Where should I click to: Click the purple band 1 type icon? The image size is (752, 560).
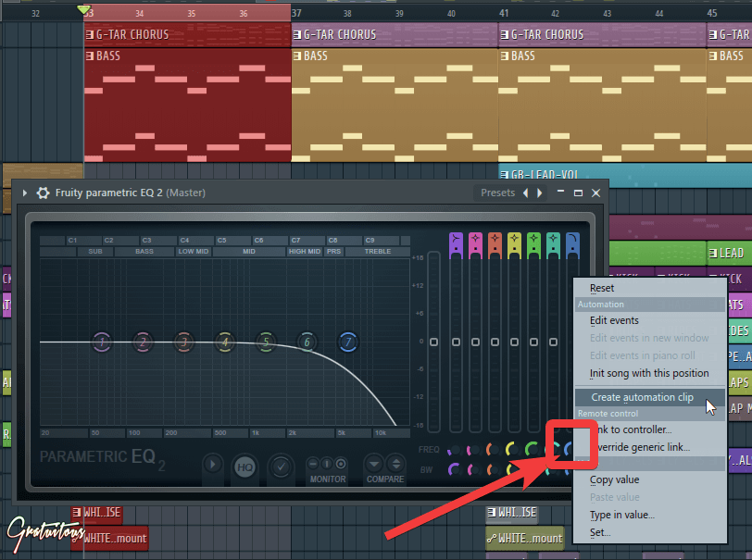point(456,244)
